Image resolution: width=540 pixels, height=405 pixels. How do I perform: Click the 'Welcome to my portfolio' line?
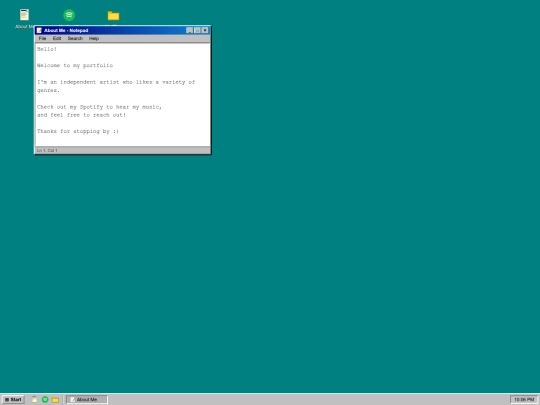click(75, 65)
